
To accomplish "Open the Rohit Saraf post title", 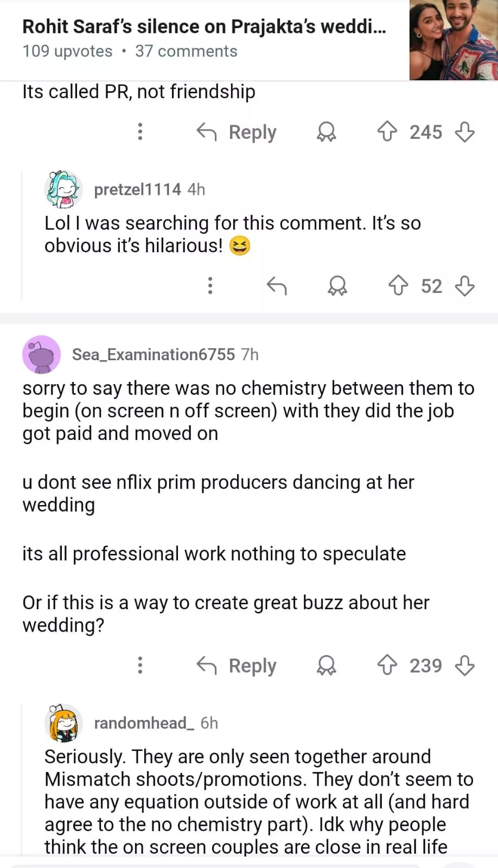I will [x=204, y=27].
